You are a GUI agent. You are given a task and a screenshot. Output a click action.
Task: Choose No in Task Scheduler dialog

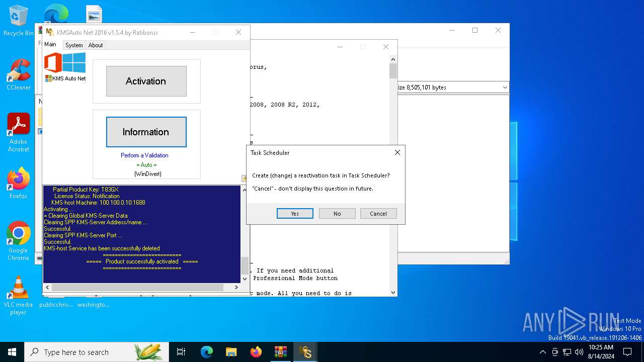tap(337, 214)
